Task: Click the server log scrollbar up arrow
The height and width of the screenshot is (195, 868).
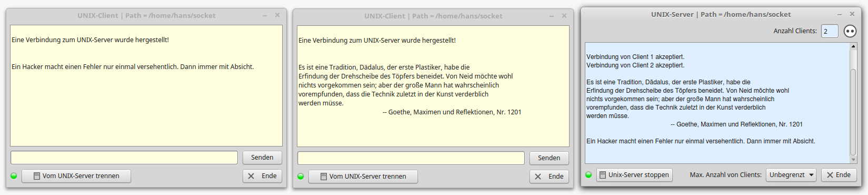Action: click(x=853, y=46)
